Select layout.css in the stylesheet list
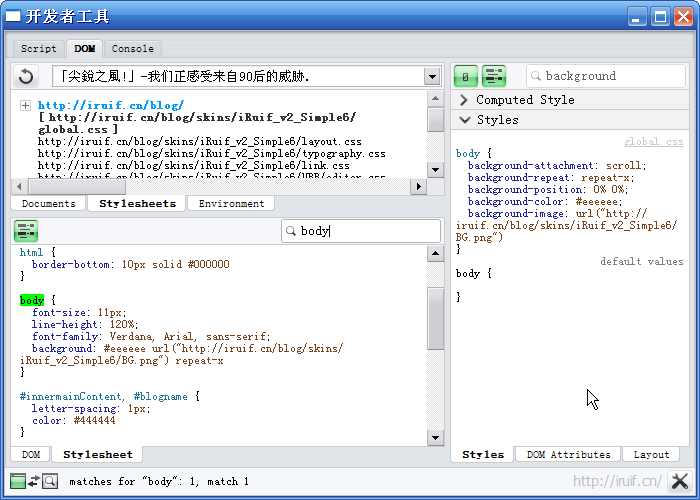This screenshot has width=700, height=500. 200,142
